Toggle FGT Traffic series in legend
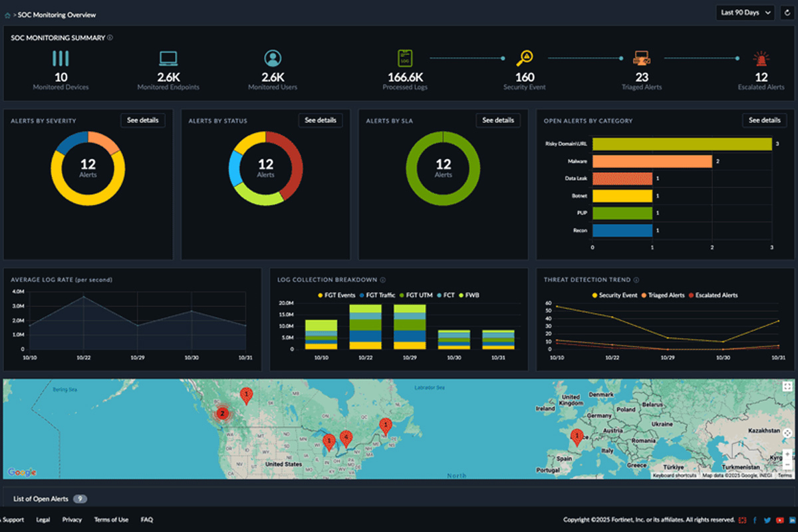This screenshot has width=798, height=532. (x=376, y=295)
